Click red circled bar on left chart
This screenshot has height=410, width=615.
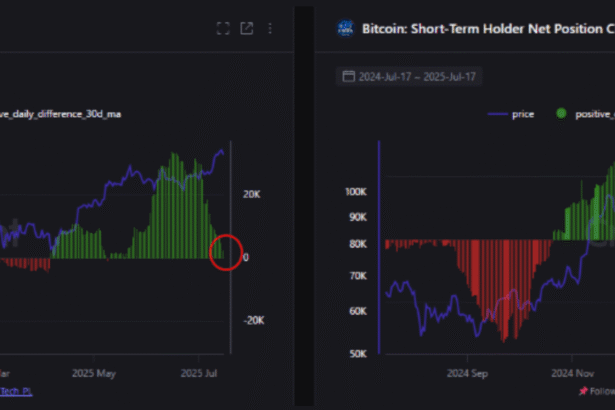click(226, 252)
